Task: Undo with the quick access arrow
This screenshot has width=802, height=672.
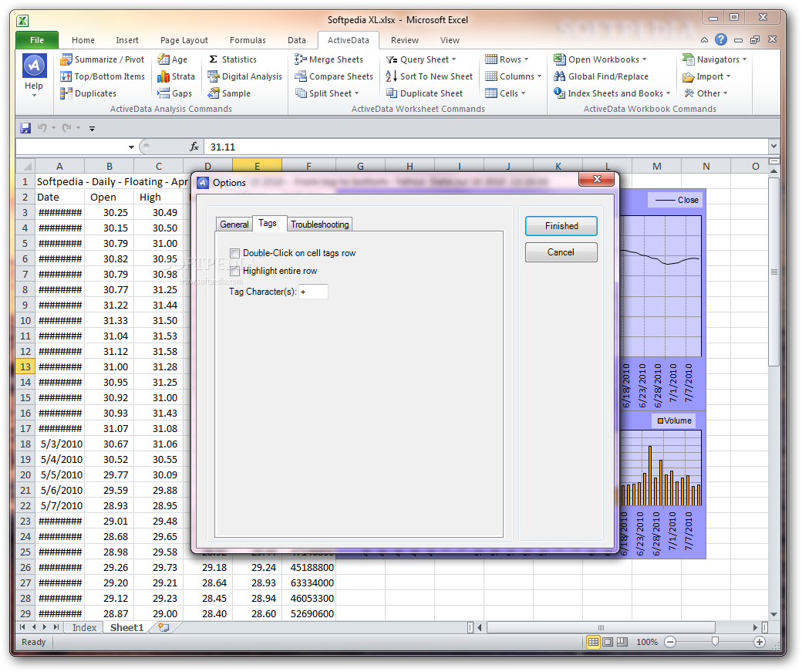Action: pyautogui.click(x=42, y=128)
